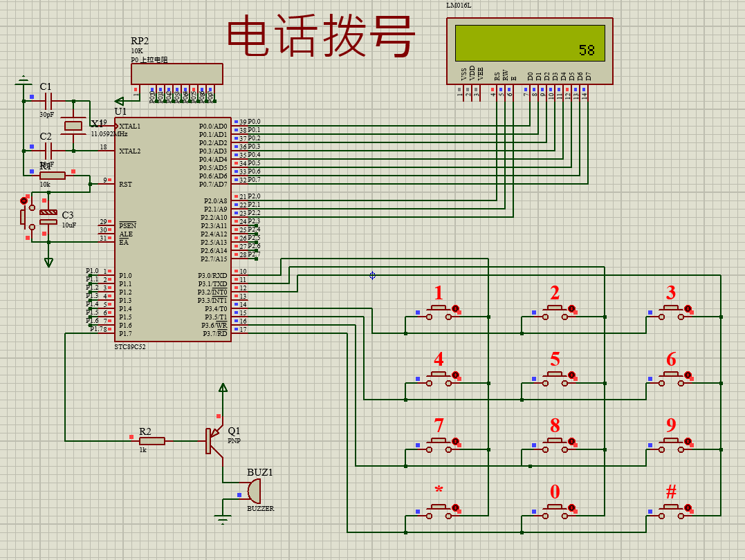This screenshot has width=745, height=560.
Task: Select the C3 10uF electrolytic capacitor
Action: [48, 217]
